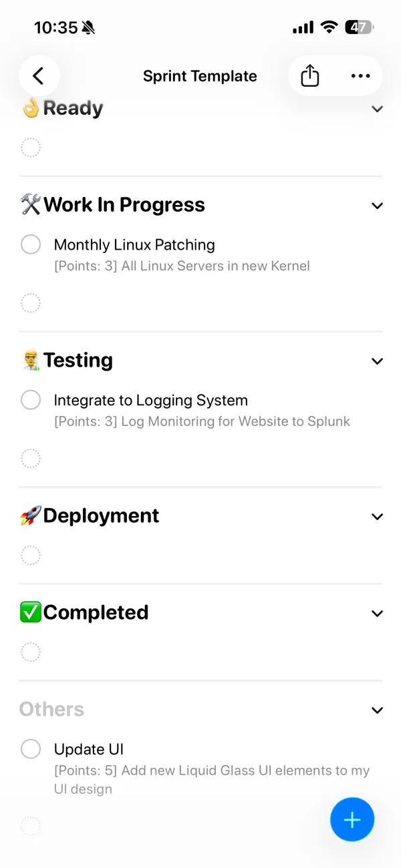Tap the green checkmark emoji beside Completed

click(x=28, y=612)
